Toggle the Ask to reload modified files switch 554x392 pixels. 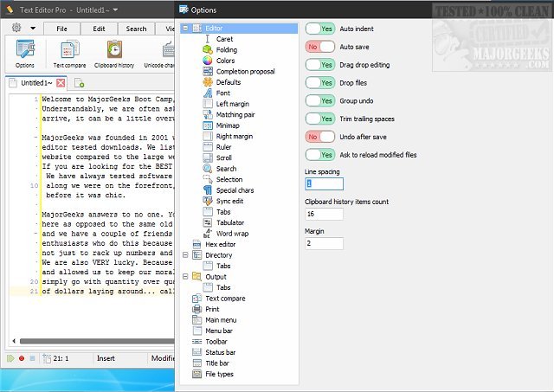320,155
